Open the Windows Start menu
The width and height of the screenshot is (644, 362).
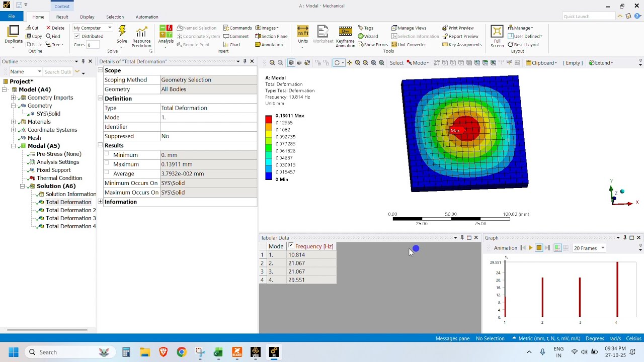click(13, 352)
